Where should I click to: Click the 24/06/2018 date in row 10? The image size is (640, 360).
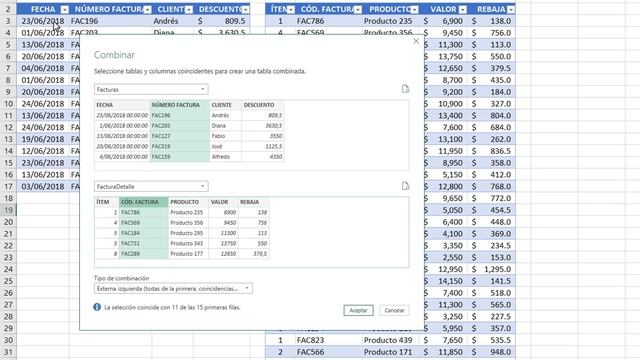pos(43,104)
